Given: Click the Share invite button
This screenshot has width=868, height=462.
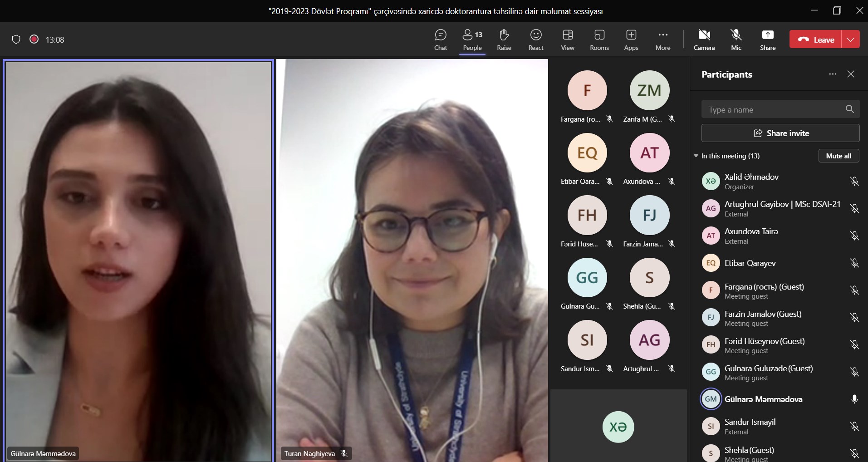Looking at the screenshot, I should 780,133.
